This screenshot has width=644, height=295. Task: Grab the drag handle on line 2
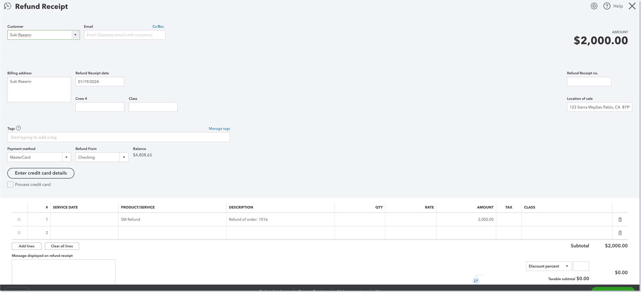(19, 232)
